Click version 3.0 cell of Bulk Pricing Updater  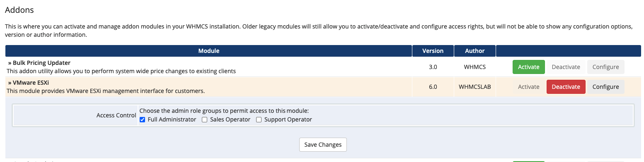pyautogui.click(x=433, y=67)
